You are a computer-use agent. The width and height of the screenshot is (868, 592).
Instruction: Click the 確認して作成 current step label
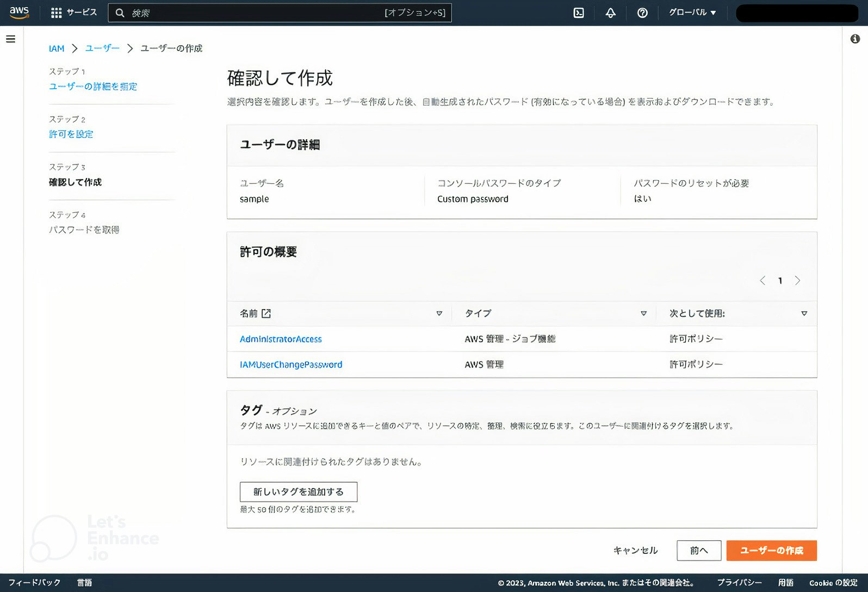[x=75, y=182]
